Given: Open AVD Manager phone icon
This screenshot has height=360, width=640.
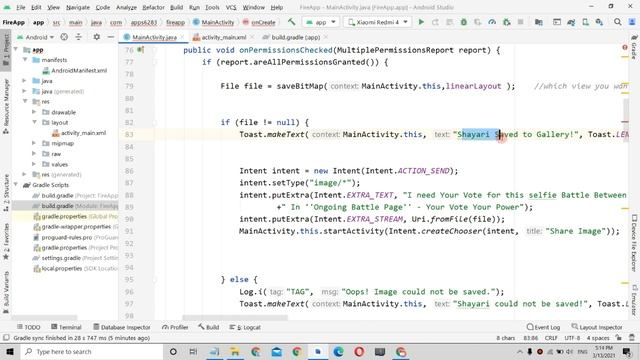Looking at the screenshot, I should [x=585, y=22].
